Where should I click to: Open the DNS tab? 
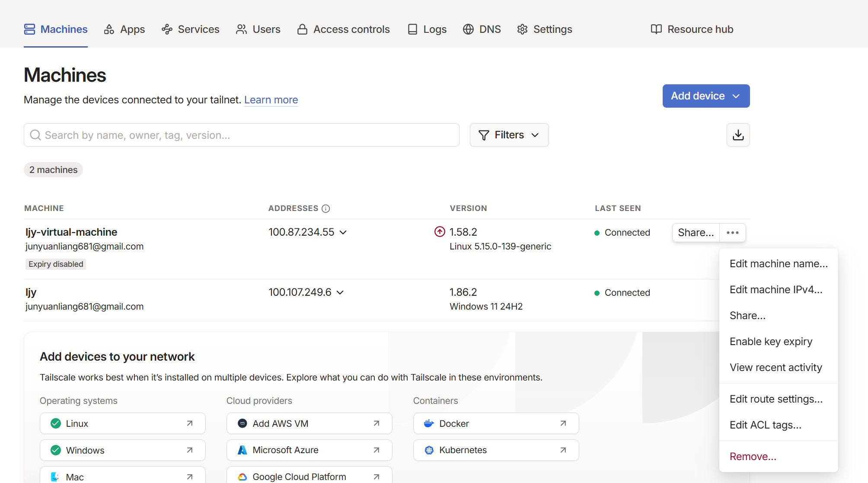pos(482,29)
